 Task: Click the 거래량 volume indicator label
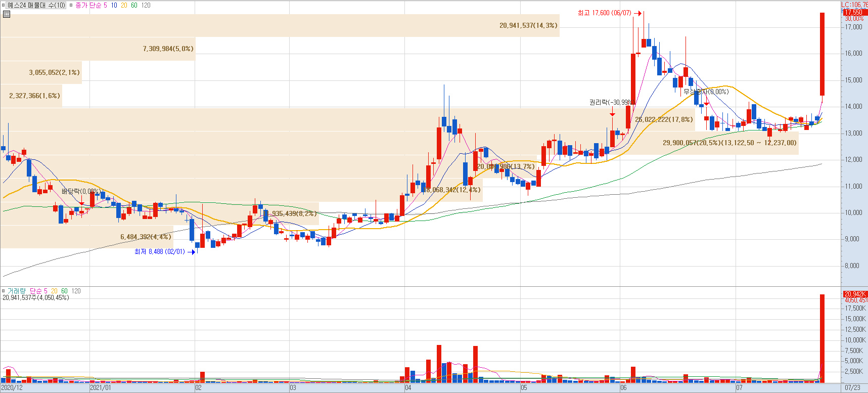[x=16, y=291]
